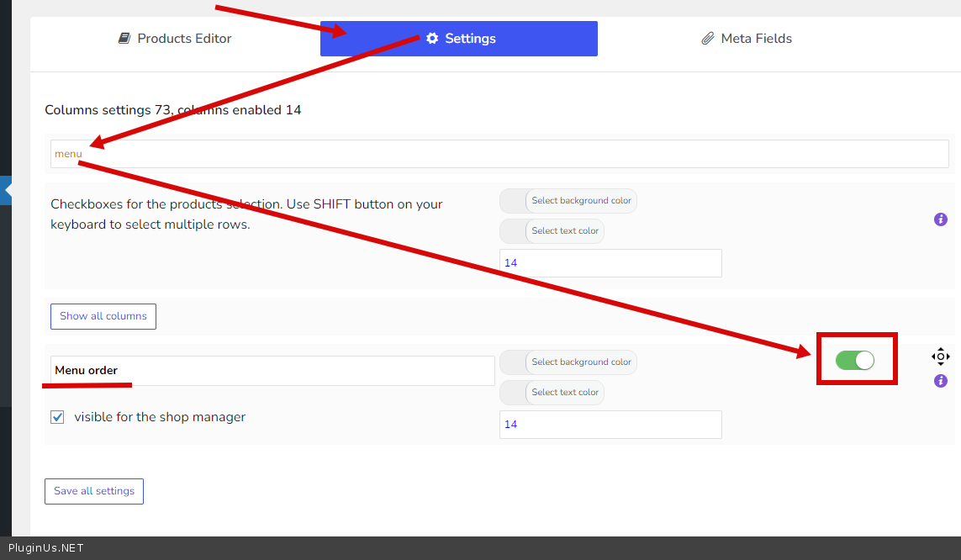Click the column search field containing 'menu'
Image resolution: width=961 pixels, height=560 pixels.
coord(499,154)
